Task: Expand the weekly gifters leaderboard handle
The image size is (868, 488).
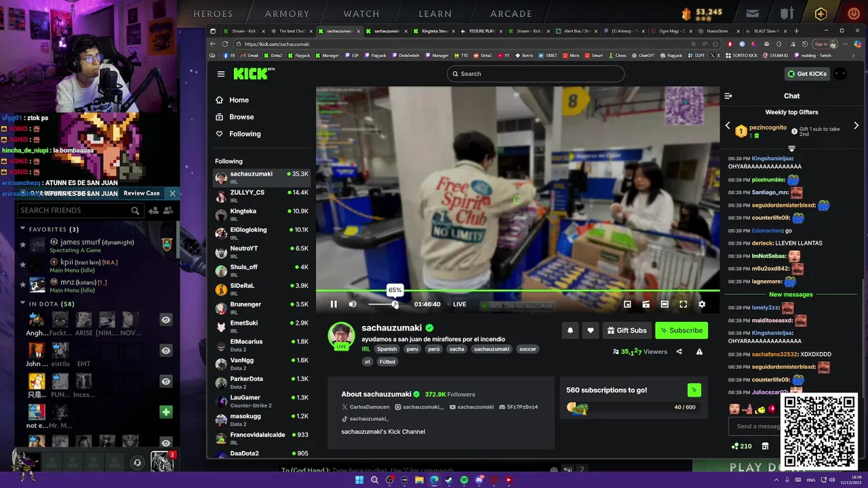Action: pyautogui.click(x=791, y=148)
